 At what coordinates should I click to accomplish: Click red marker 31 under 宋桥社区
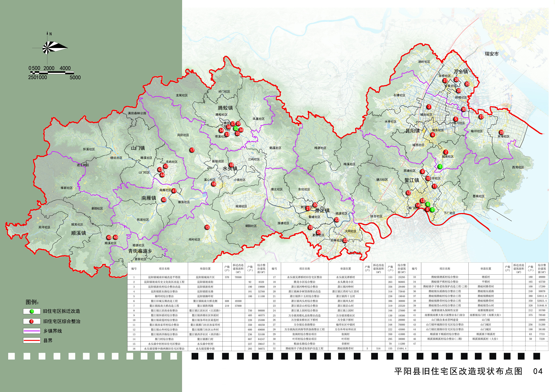point(445,80)
